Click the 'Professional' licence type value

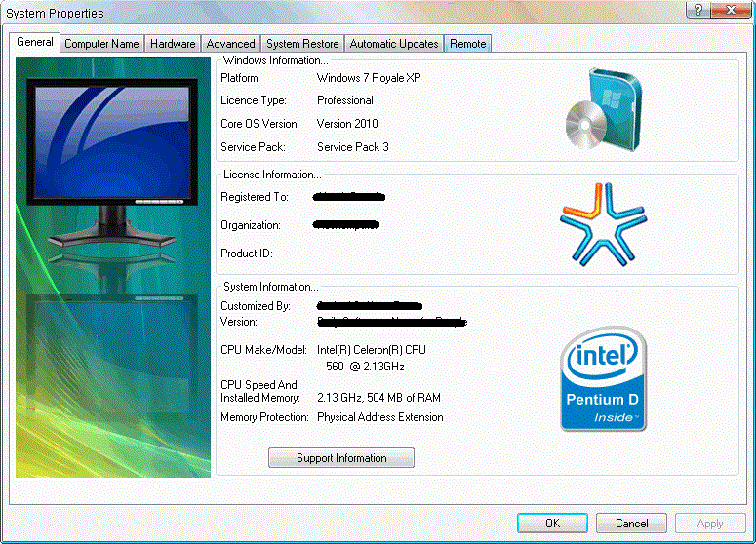coord(345,100)
